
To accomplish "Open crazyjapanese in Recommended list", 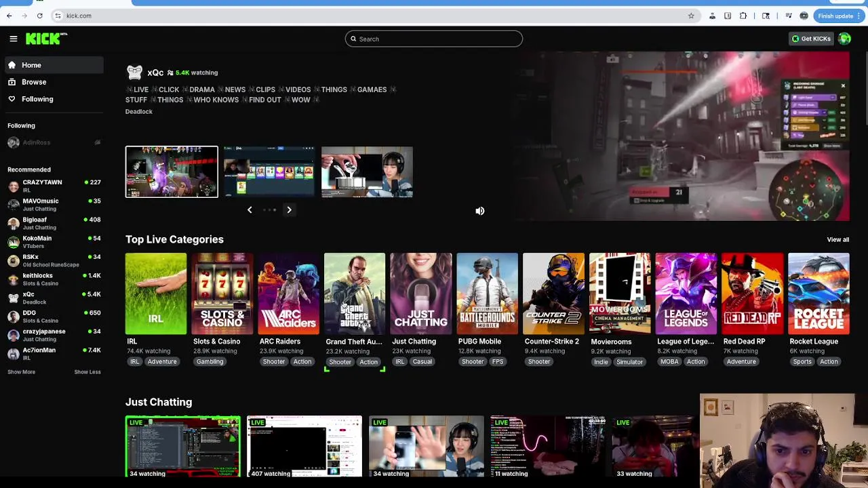I will coord(54,335).
